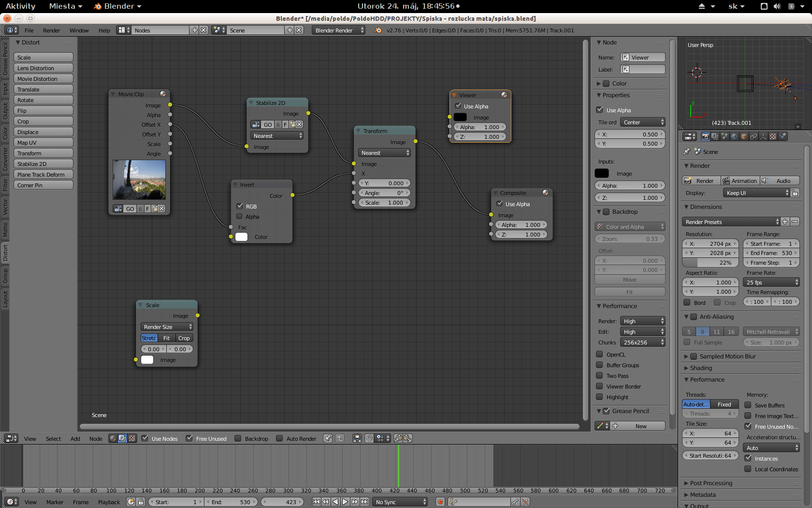812x508 pixels.
Task: Toggle Use Alpha on the Viewer node
Action: 458,106
